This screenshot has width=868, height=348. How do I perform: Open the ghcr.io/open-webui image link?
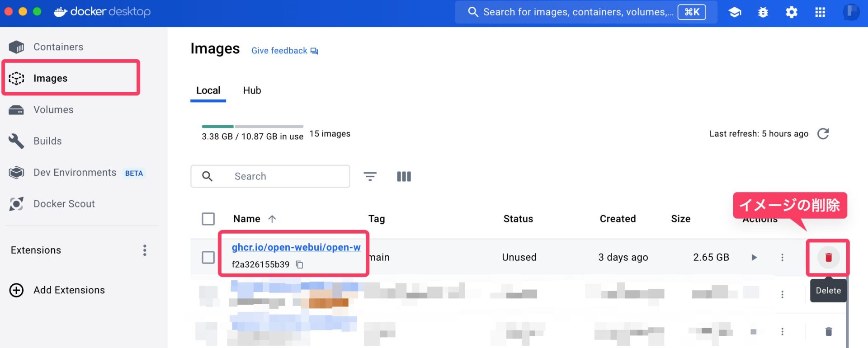point(296,247)
